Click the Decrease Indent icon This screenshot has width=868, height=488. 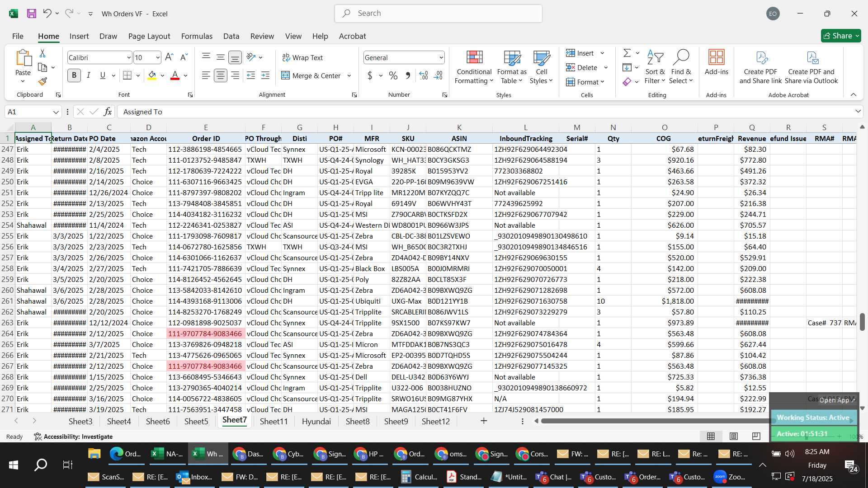(251, 75)
